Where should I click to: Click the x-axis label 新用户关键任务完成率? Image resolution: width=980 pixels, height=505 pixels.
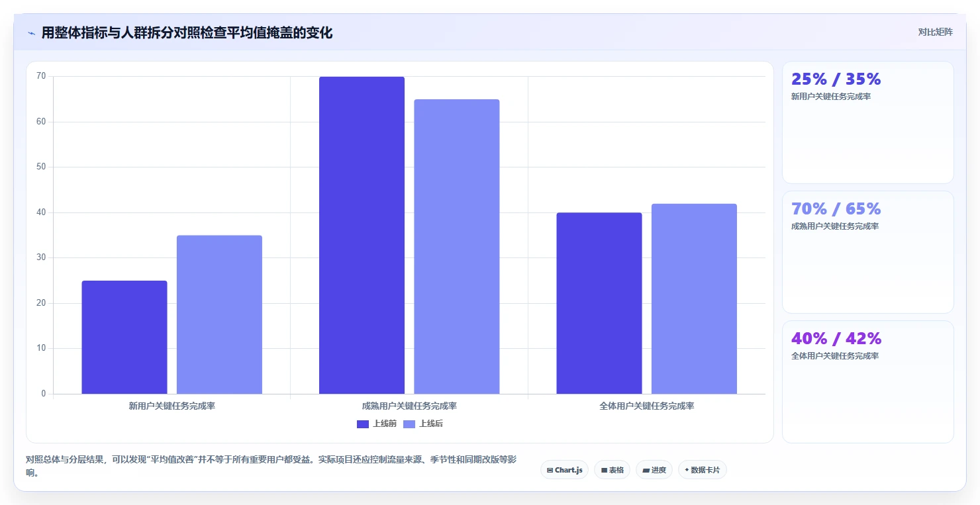(172, 406)
